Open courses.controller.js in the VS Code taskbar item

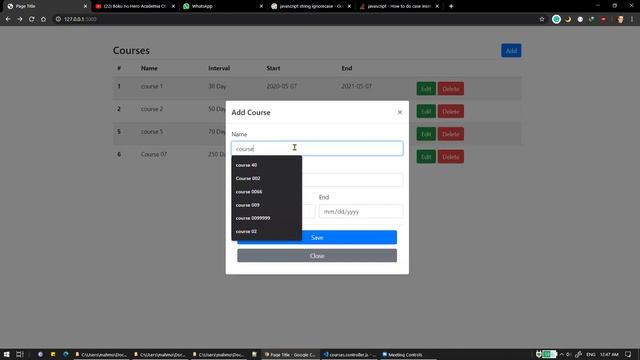tap(349, 354)
